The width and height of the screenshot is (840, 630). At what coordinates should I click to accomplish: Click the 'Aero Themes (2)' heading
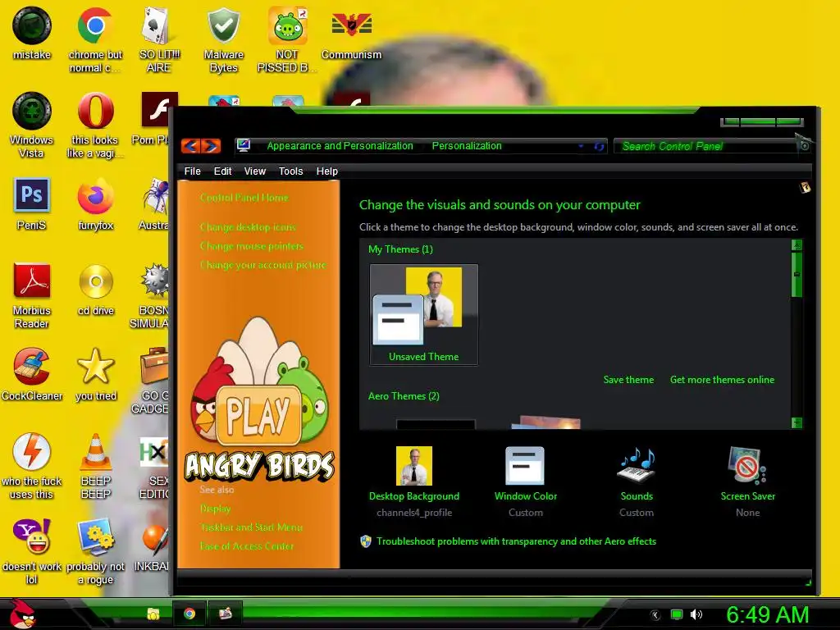coord(404,396)
